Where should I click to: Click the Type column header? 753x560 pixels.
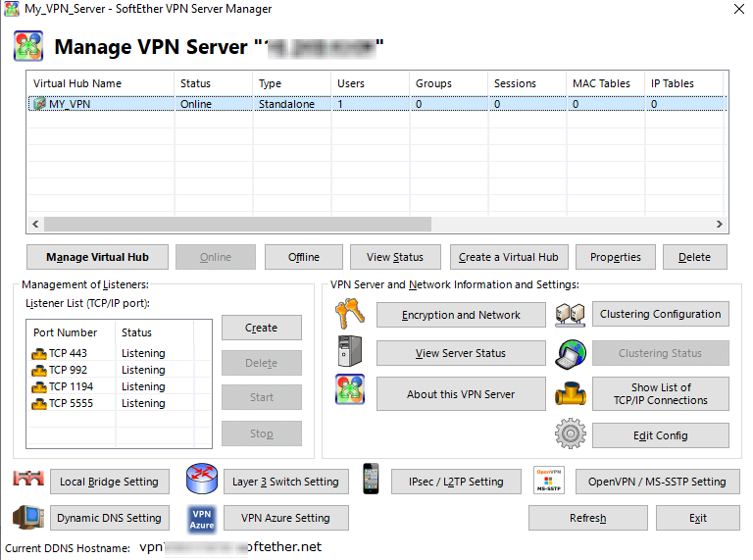tap(292, 83)
